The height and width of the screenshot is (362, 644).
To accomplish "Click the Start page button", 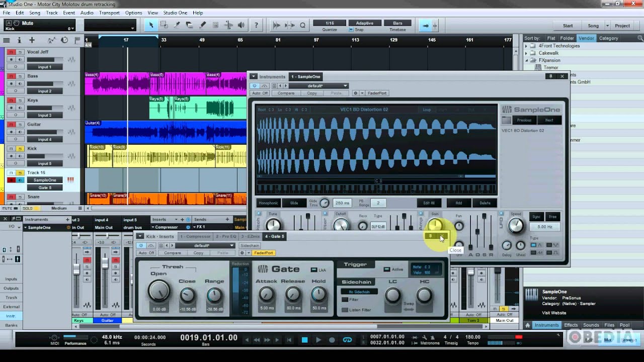I will pos(568,26).
